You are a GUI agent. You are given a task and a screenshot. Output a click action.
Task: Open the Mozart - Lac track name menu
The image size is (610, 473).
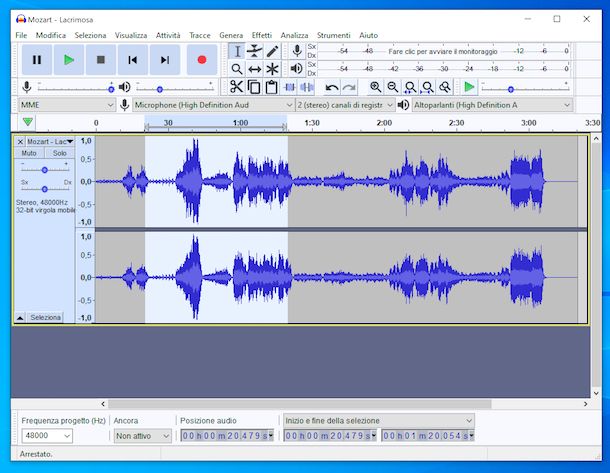50,142
